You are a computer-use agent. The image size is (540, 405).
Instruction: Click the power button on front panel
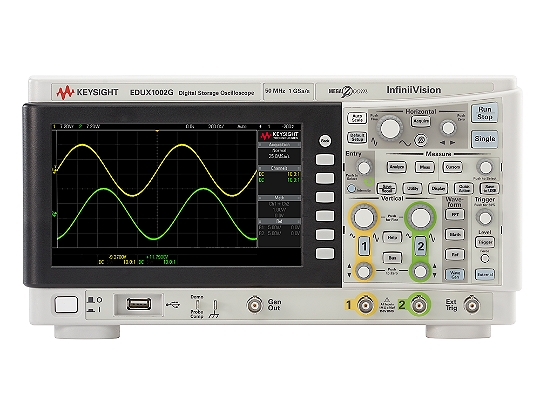(x=66, y=305)
